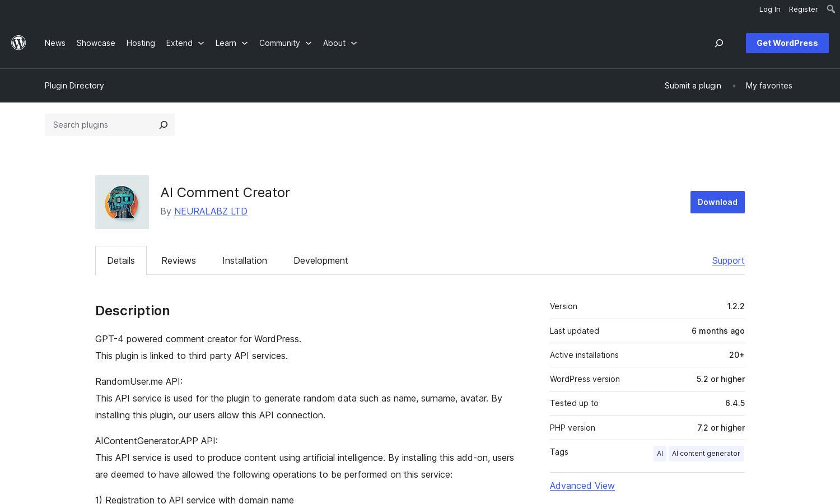840x504 pixels.
Task: Click the '7.2 or higher' PHP value
Action: (721, 428)
